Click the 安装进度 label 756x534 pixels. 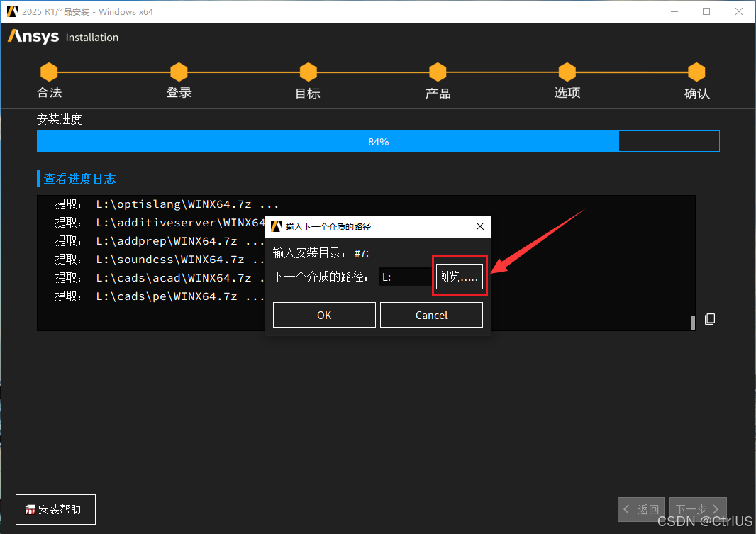[60, 119]
